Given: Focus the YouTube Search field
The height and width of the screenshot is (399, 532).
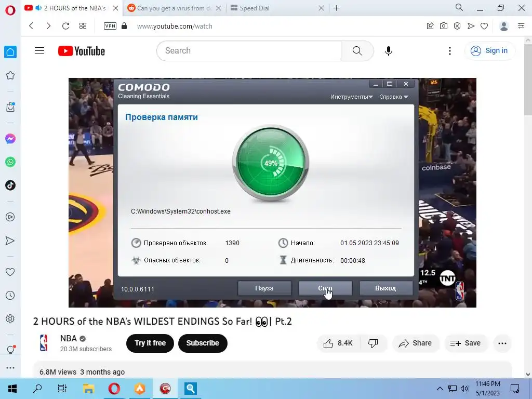Looking at the screenshot, I should (x=249, y=51).
